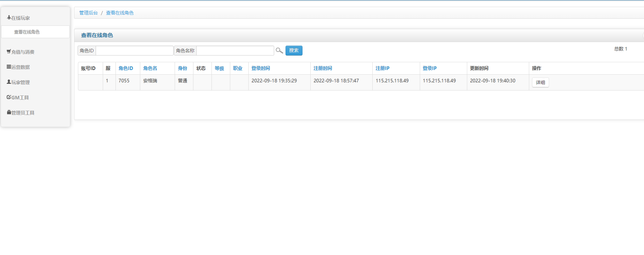Click the GM工具 edit icon
The width and height of the screenshot is (644, 255).
pyautogui.click(x=9, y=97)
